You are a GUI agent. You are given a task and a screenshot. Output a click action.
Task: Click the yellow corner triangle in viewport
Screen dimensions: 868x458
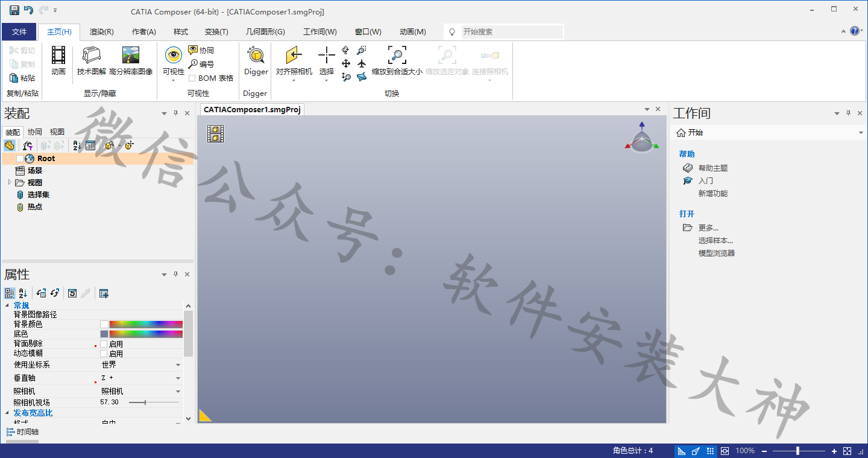pos(205,415)
